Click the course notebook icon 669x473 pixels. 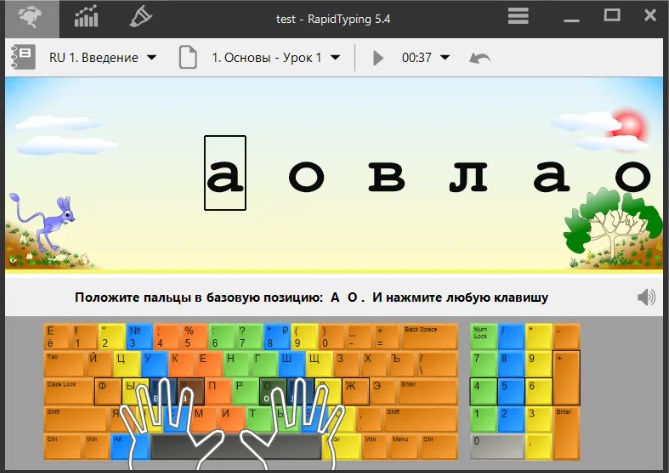(24, 57)
